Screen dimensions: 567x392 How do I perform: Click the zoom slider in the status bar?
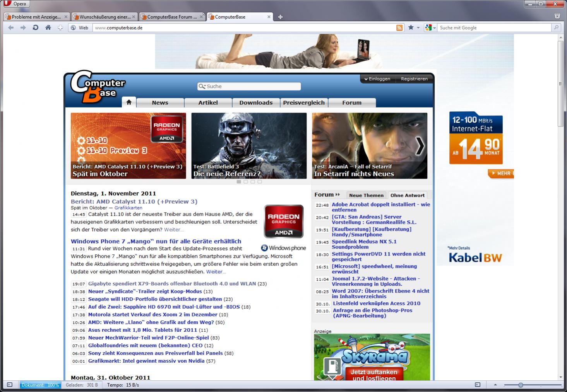(x=533, y=385)
